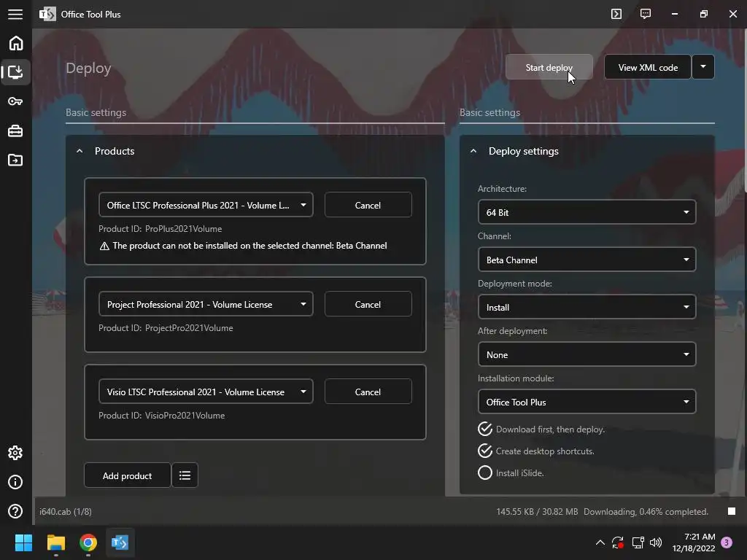
Task: Open the hamburger navigation menu
Action: coord(15,15)
